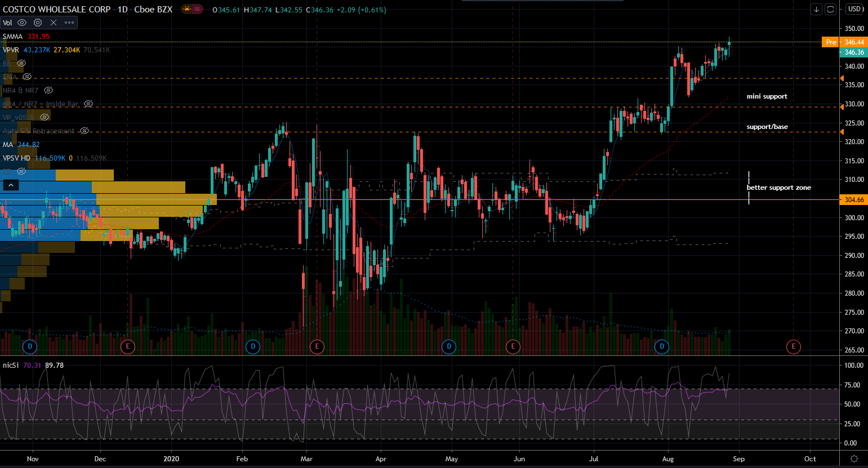Click the down arrow pane button near USD
The height and width of the screenshot is (468, 868).
(816, 9)
